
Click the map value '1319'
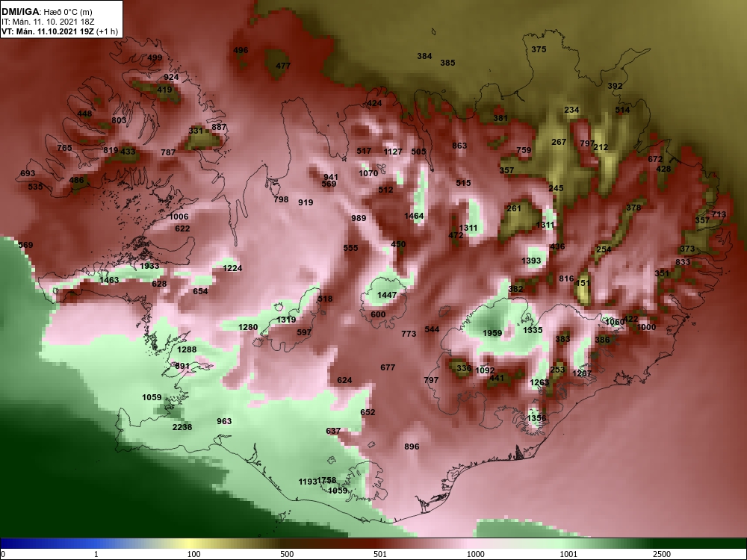pos(286,320)
